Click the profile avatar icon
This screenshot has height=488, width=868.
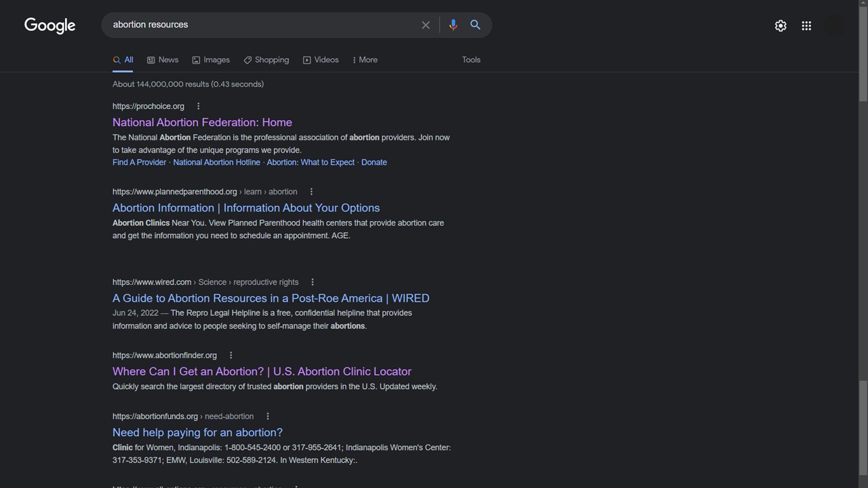[x=835, y=25]
